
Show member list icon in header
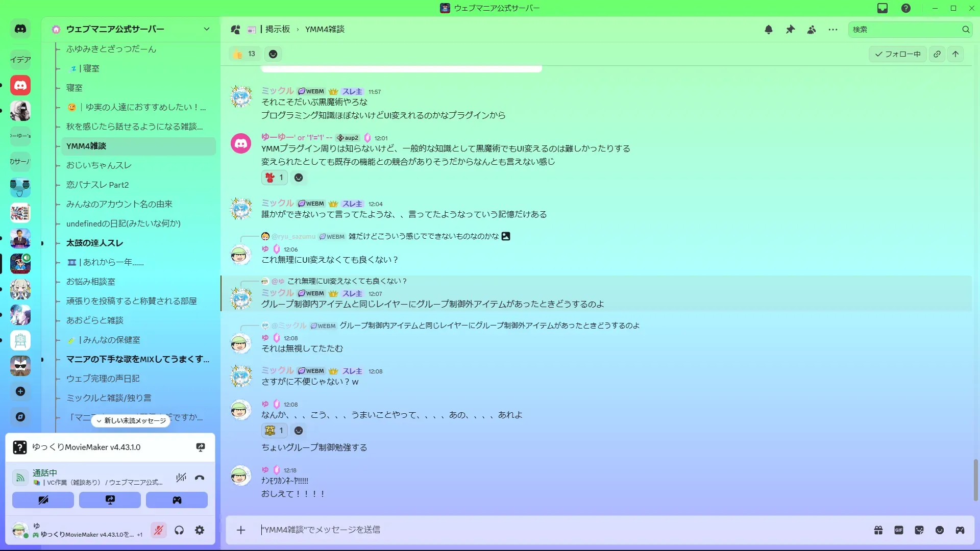pos(812,30)
